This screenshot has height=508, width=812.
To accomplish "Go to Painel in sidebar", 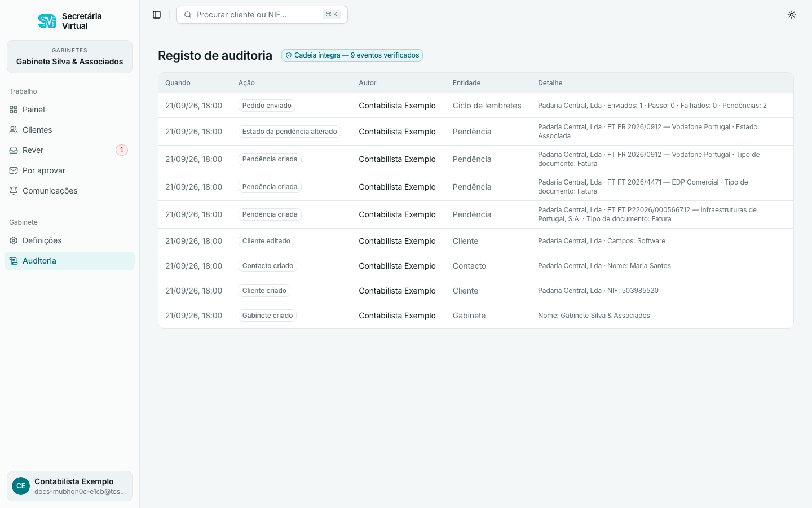I will click(69, 110).
